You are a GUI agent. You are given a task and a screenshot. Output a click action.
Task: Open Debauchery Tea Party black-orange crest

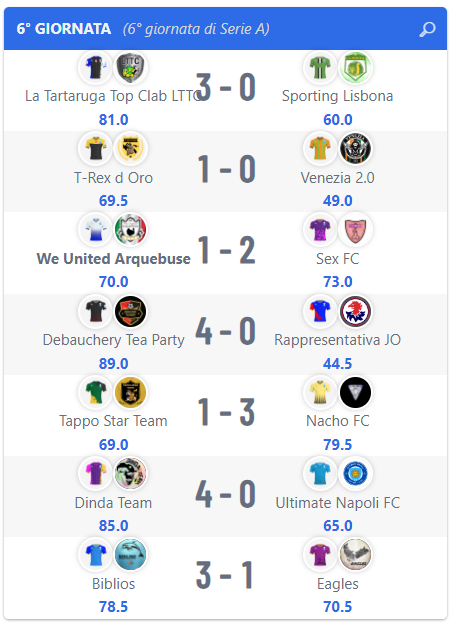pyautogui.click(x=130, y=311)
